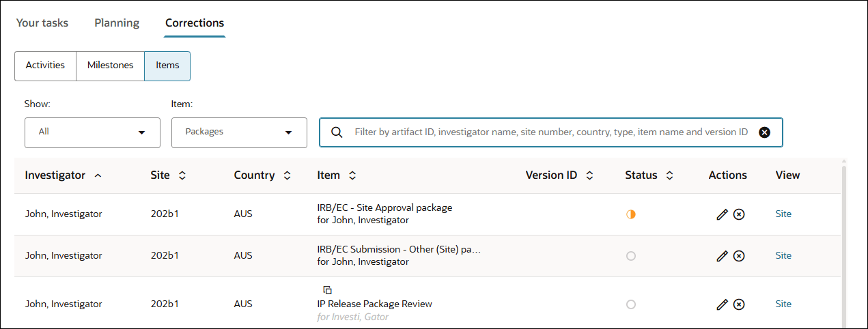This screenshot has height=329, width=868.
Task: Select the Activities segment
Action: (x=45, y=66)
